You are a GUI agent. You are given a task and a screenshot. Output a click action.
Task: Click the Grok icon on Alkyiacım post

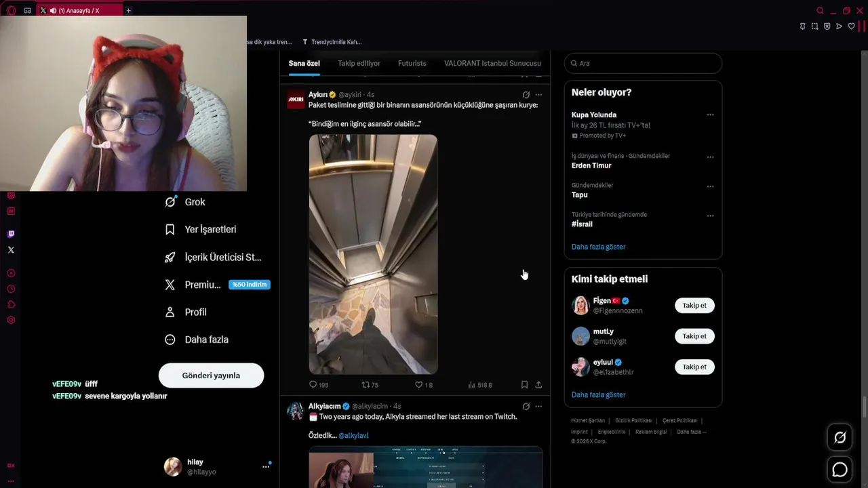click(x=526, y=407)
